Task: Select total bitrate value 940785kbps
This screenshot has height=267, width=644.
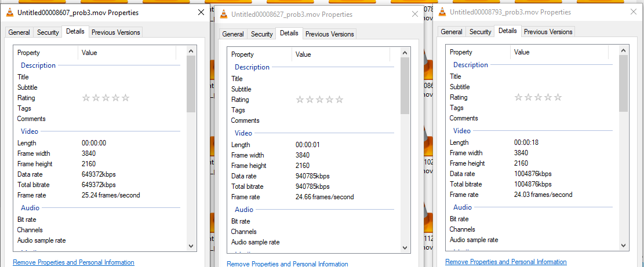Action: click(312, 186)
